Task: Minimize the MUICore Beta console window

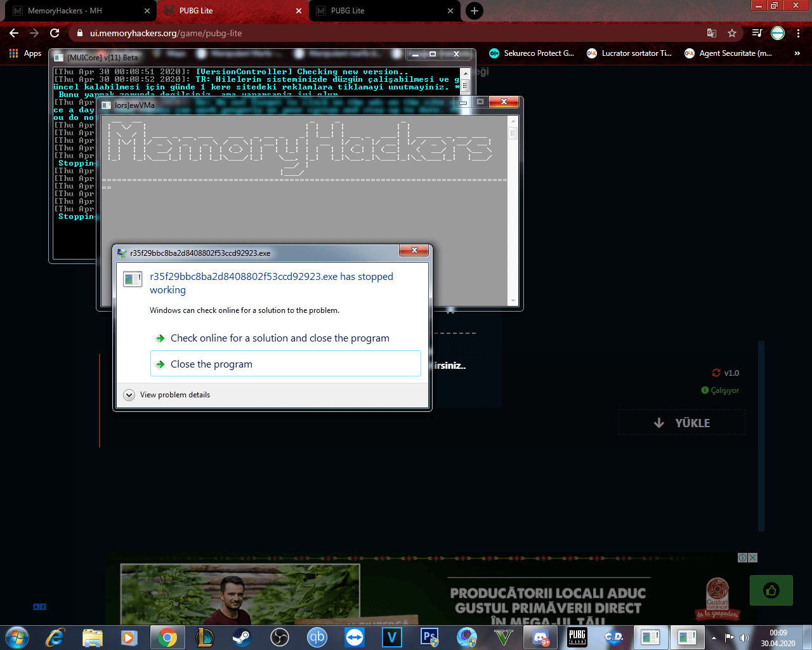Action: click(x=416, y=55)
